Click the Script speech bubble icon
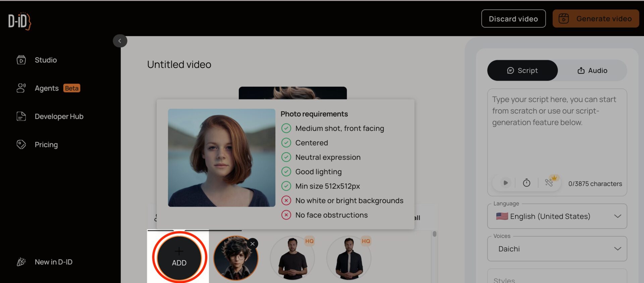 coord(510,70)
